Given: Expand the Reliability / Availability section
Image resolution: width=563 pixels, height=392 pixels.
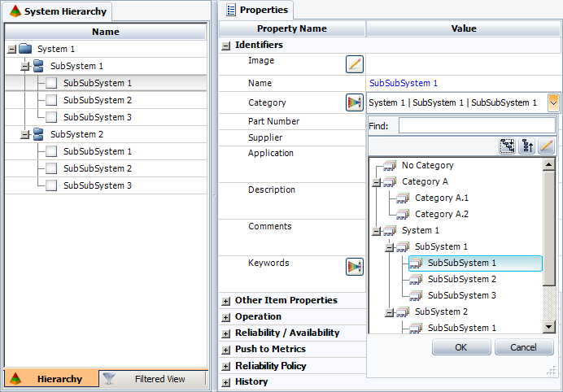Looking at the screenshot, I should tap(226, 333).
